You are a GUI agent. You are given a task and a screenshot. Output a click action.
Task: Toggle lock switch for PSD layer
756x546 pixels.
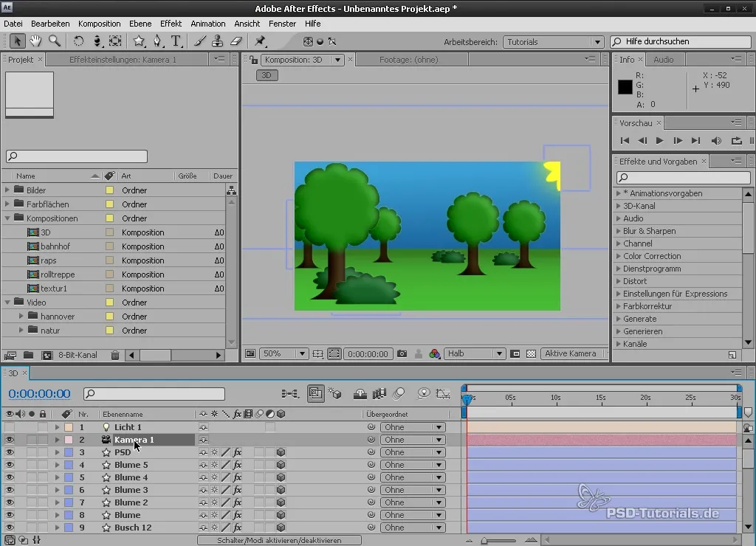pos(43,452)
